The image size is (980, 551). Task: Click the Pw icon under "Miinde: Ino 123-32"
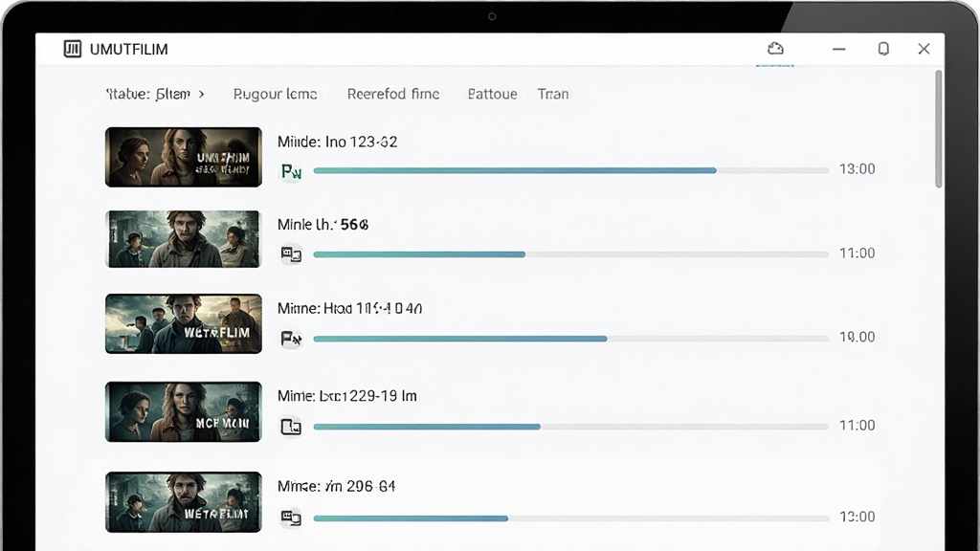click(x=291, y=171)
